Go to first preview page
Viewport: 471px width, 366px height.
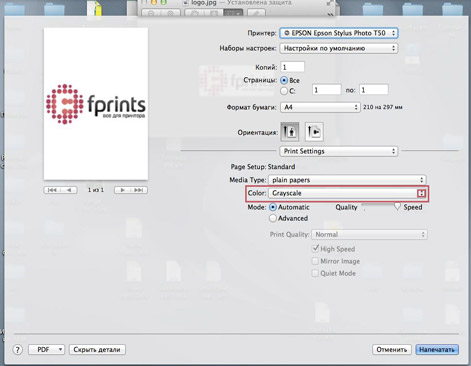[x=52, y=190]
